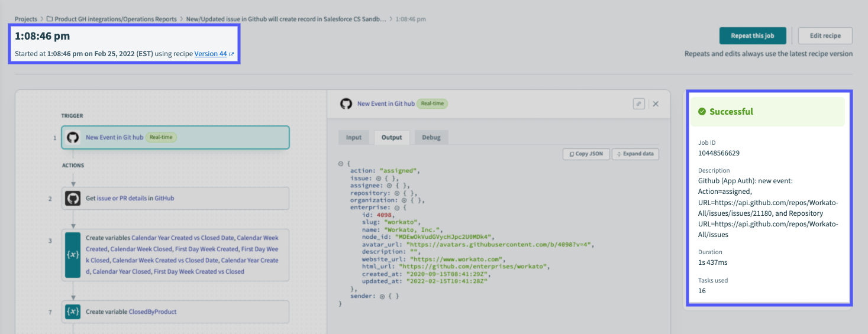Open the Projects breadcrumb link
Screen dimensions: 868x334
point(26,19)
